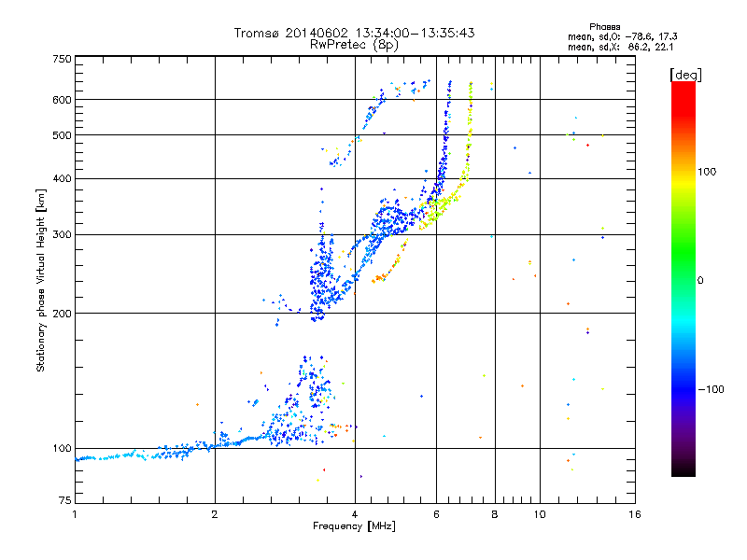
Task: Click the 'Phases' heading text
Action: (604, 27)
